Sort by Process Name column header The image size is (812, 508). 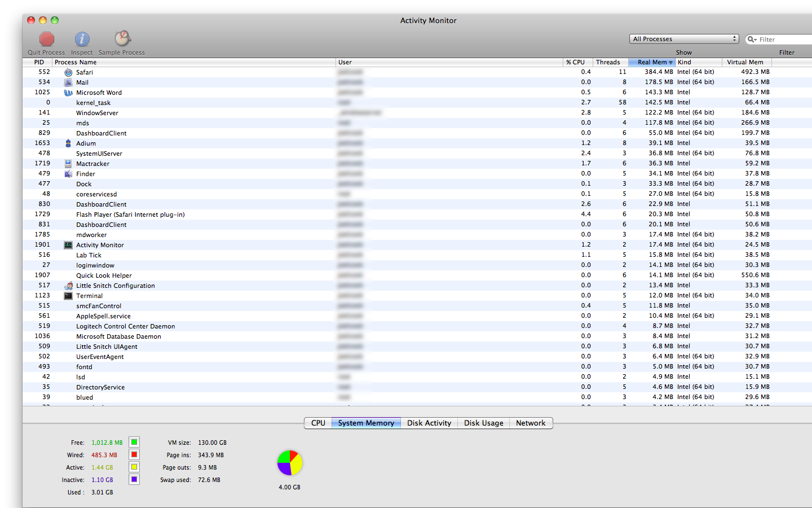pos(194,62)
